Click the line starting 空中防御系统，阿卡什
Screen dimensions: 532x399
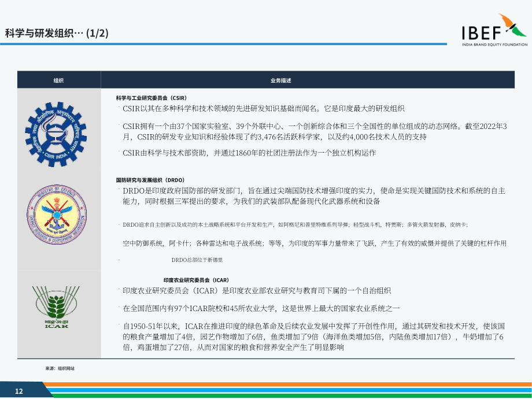click(315, 243)
